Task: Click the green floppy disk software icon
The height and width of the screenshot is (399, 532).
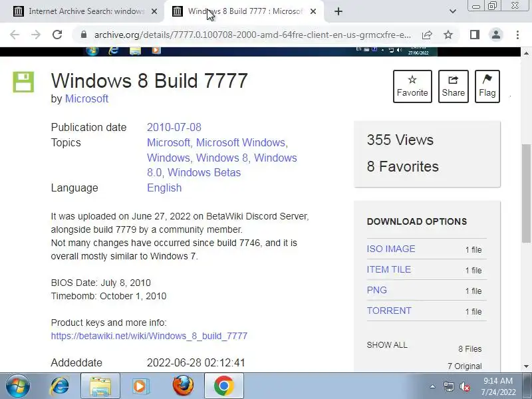Action: [23, 82]
